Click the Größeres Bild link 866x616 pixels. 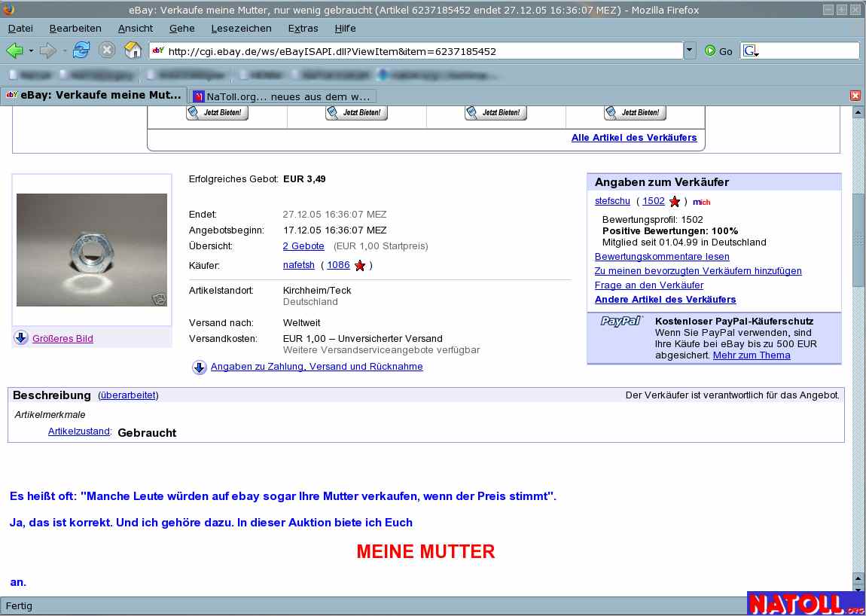pos(63,339)
